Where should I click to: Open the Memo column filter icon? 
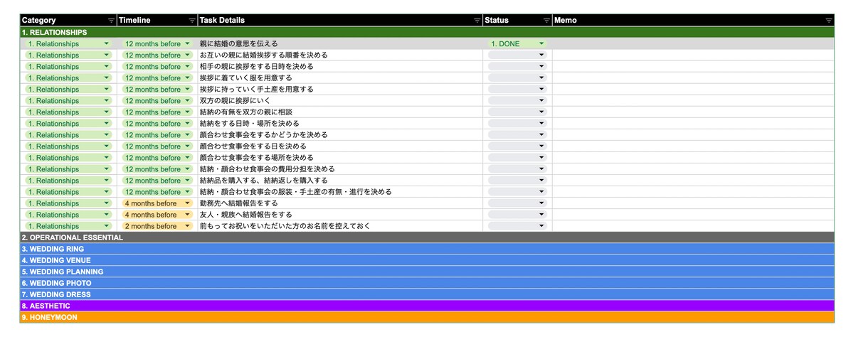pyautogui.click(x=829, y=21)
